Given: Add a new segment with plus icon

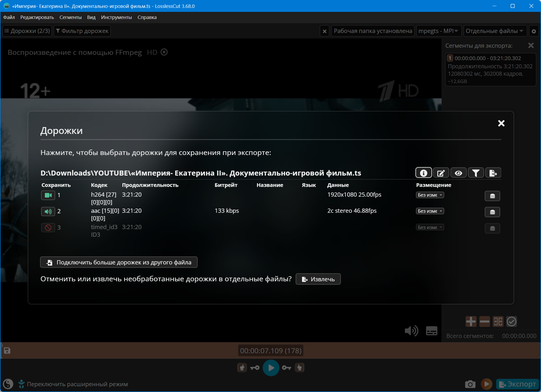Looking at the screenshot, I should (471, 321).
